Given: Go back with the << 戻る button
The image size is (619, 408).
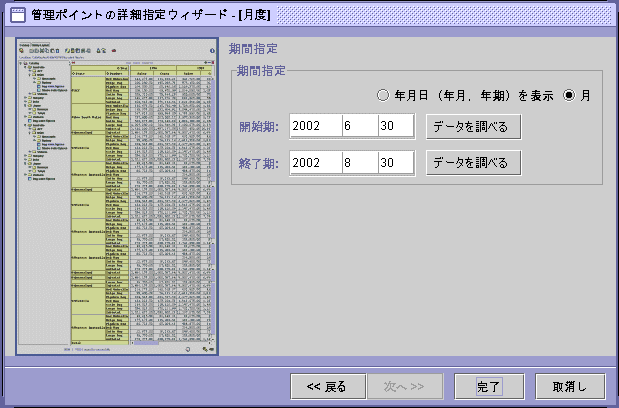Looking at the screenshot, I should coord(327,385).
